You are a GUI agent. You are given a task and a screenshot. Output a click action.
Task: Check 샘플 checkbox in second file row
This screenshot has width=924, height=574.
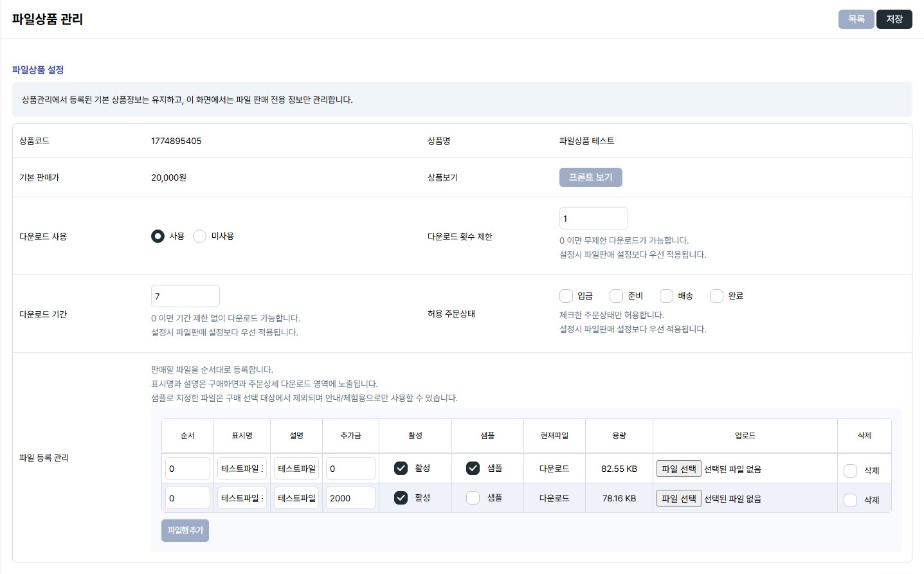(473, 498)
